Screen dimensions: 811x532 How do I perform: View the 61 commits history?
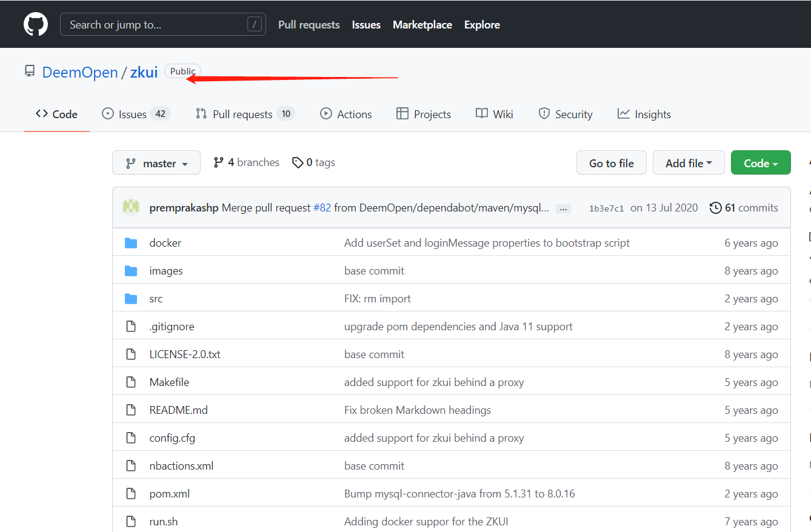(x=744, y=208)
